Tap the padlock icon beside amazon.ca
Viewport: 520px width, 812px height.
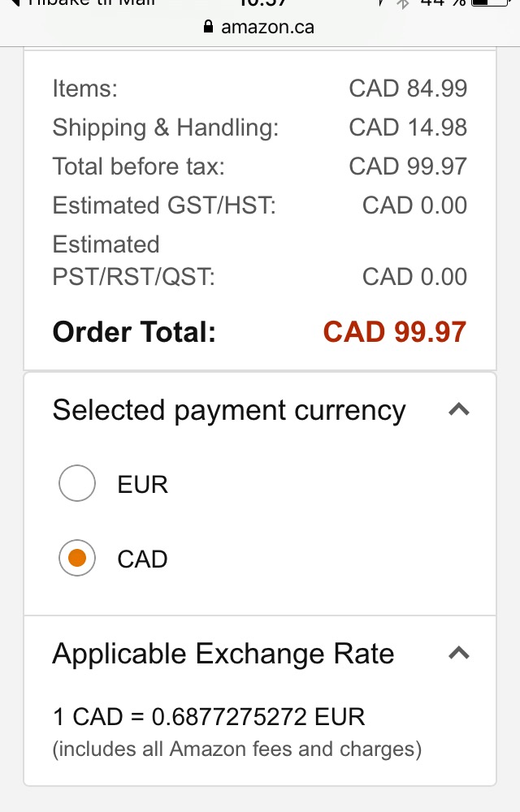(209, 27)
